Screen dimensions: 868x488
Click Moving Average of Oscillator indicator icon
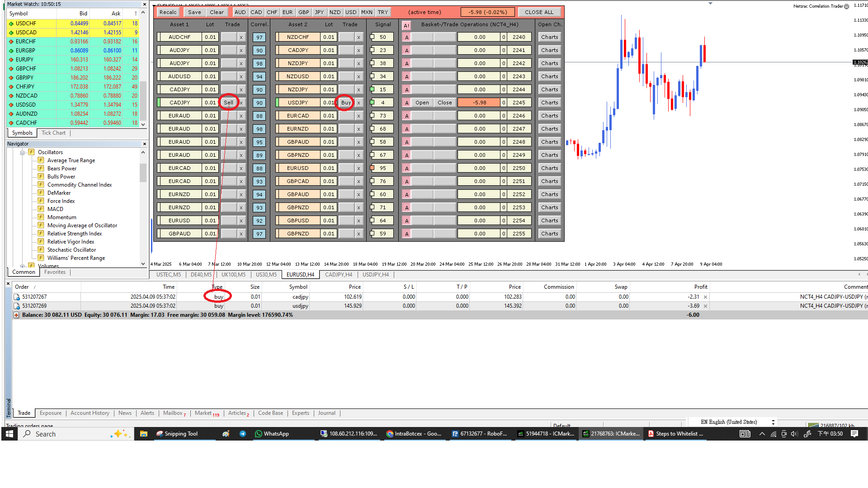[x=41, y=225]
